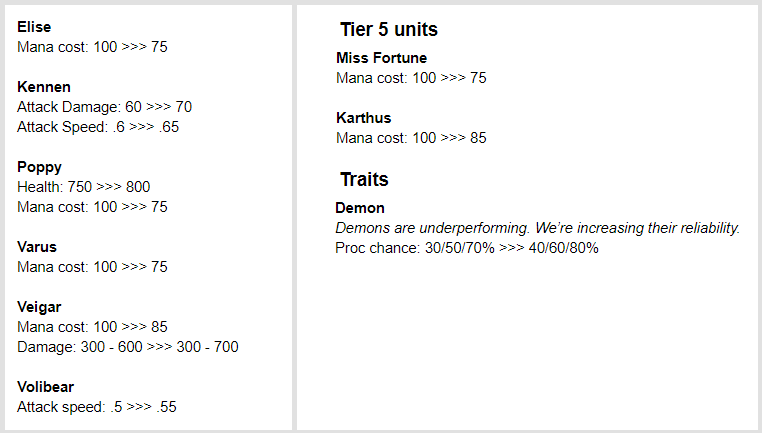
Task: Select the Poppy heading
Action: pyautogui.click(x=39, y=167)
